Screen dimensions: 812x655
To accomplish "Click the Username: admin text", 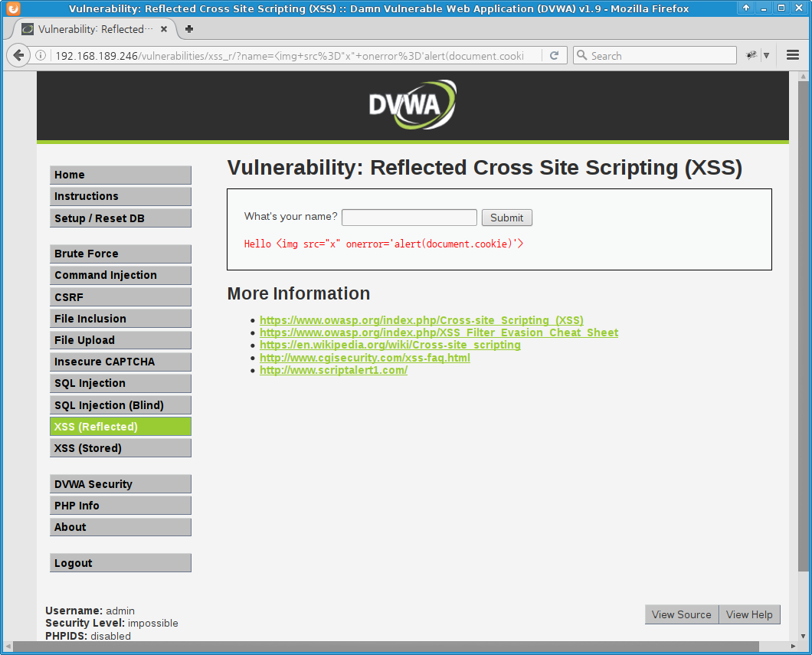I will 90,611.
